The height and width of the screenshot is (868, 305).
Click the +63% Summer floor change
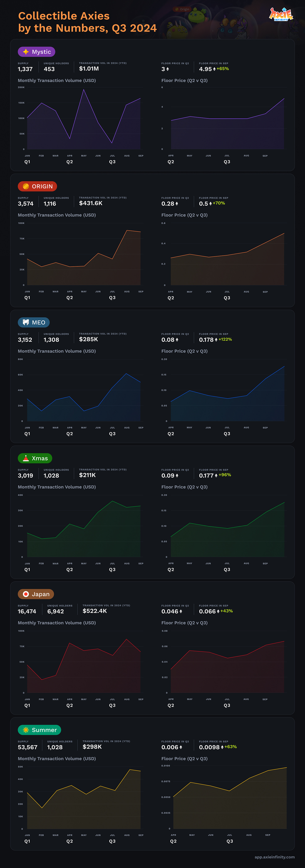[231, 747]
